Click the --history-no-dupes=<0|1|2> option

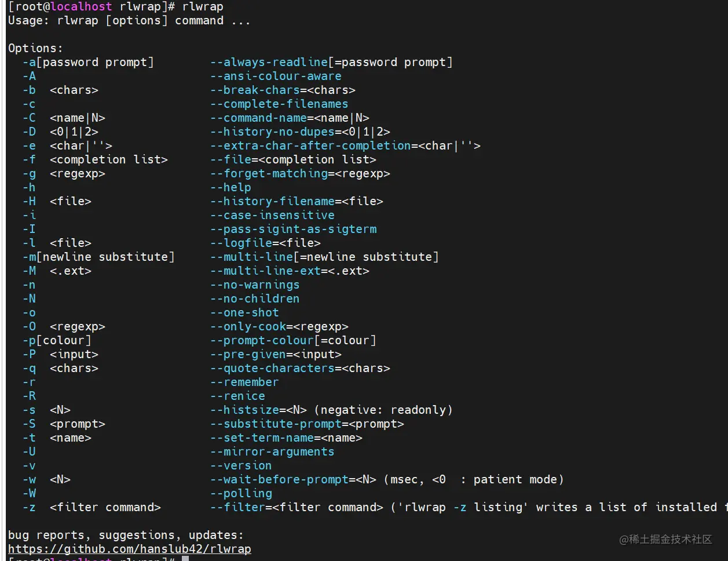click(300, 132)
